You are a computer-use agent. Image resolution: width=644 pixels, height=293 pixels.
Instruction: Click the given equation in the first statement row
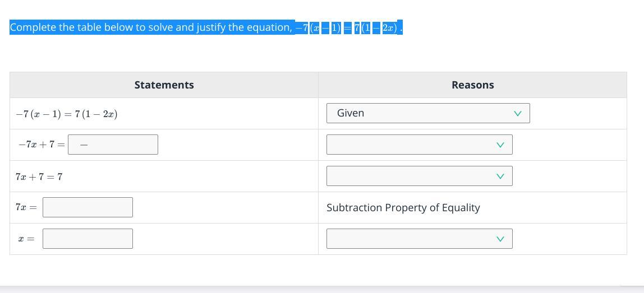(x=67, y=114)
